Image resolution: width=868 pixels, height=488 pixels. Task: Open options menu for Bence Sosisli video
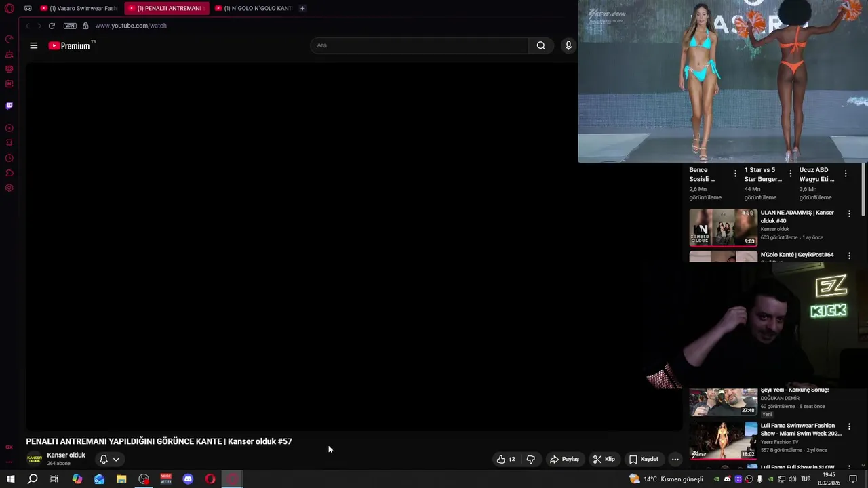pyautogui.click(x=735, y=174)
